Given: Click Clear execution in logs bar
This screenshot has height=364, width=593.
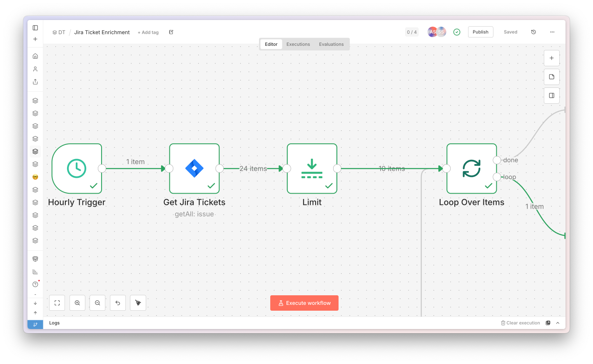Looking at the screenshot, I should 521,323.
